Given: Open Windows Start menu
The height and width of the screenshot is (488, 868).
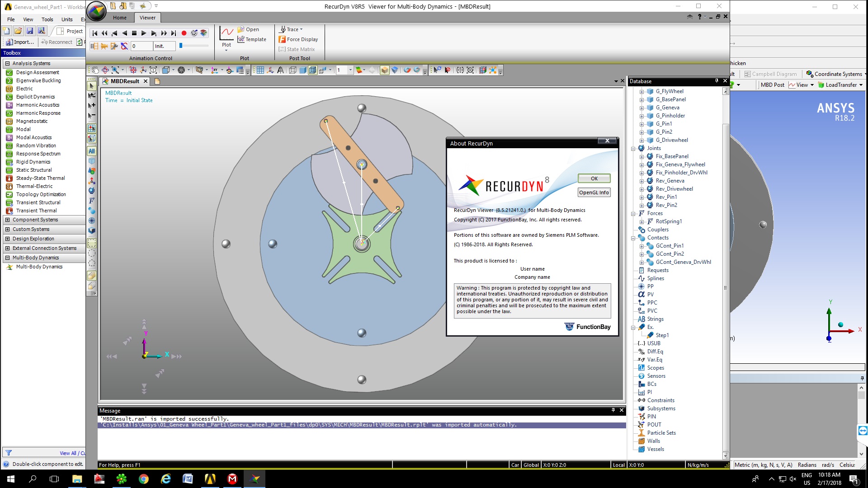Looking at the screenshot, I should click(11, 479).
